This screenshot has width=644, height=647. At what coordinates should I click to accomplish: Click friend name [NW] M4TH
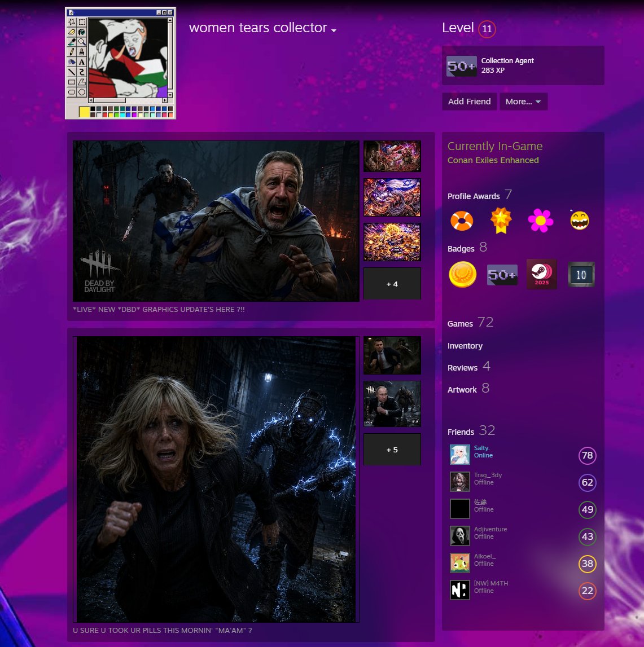point(491,583)
